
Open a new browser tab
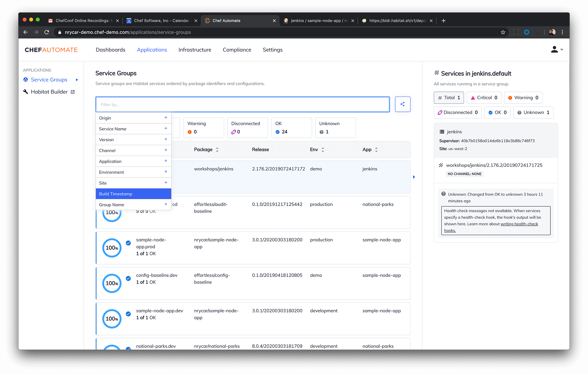[x=444, y=21]
